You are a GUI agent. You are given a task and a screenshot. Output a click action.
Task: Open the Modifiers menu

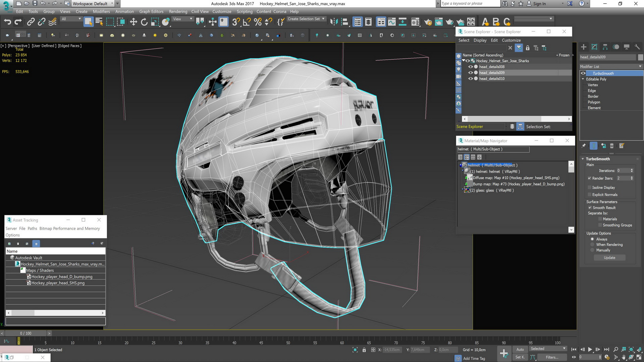[x=101, y=11]
